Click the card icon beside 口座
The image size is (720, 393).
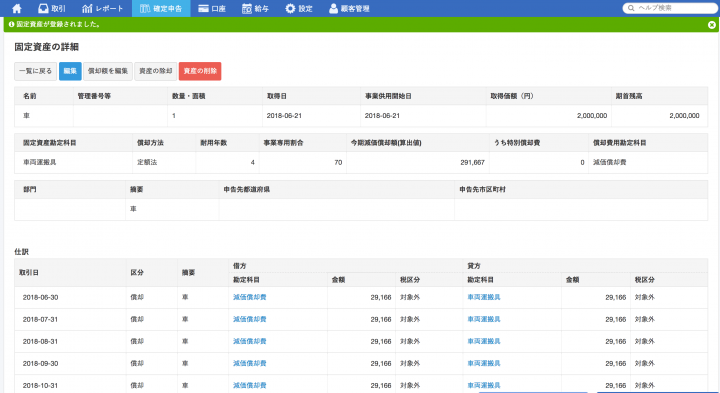(x=203, y=8)
